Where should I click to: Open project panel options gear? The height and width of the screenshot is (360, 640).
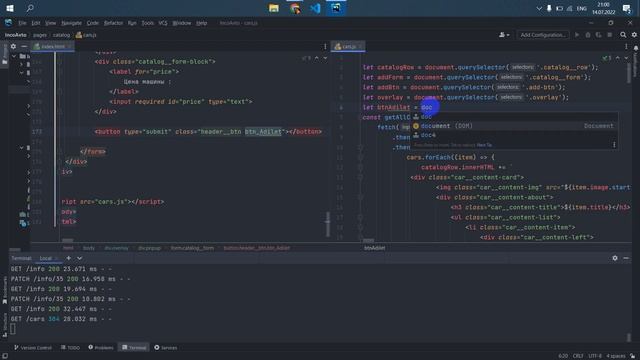(13, 47)
